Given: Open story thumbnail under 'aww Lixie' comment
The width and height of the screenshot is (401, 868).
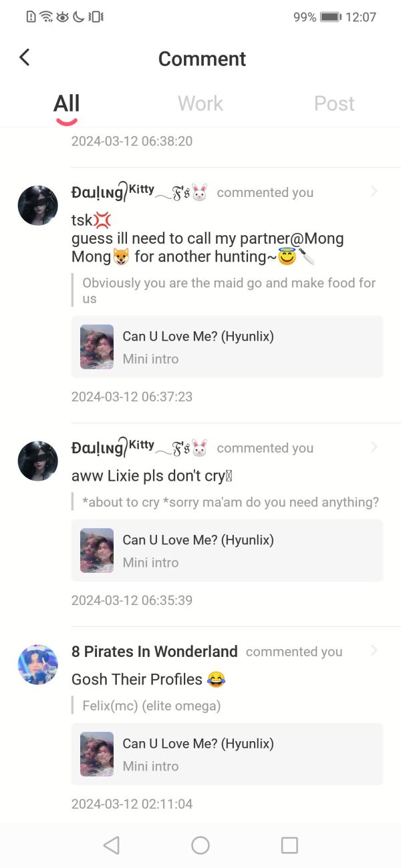Looking at the screenshot, I should coord(97,550).
